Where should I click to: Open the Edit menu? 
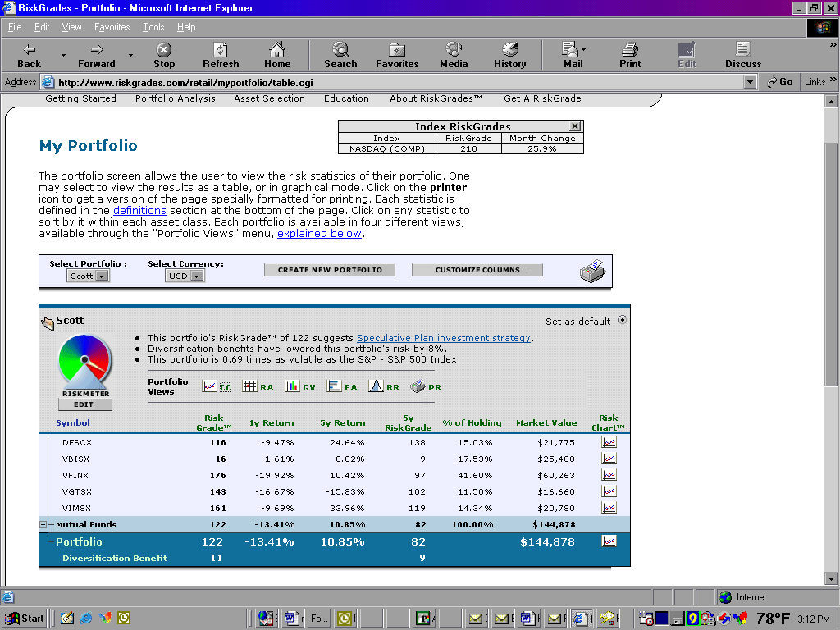click(42, 27)
